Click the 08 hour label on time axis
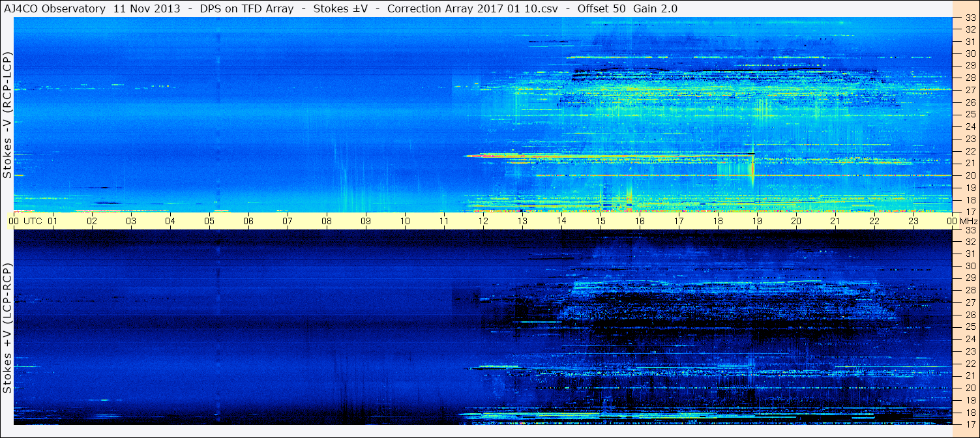Image resolution: width=980 pixels, height=438 pixels. coord(327,221)
